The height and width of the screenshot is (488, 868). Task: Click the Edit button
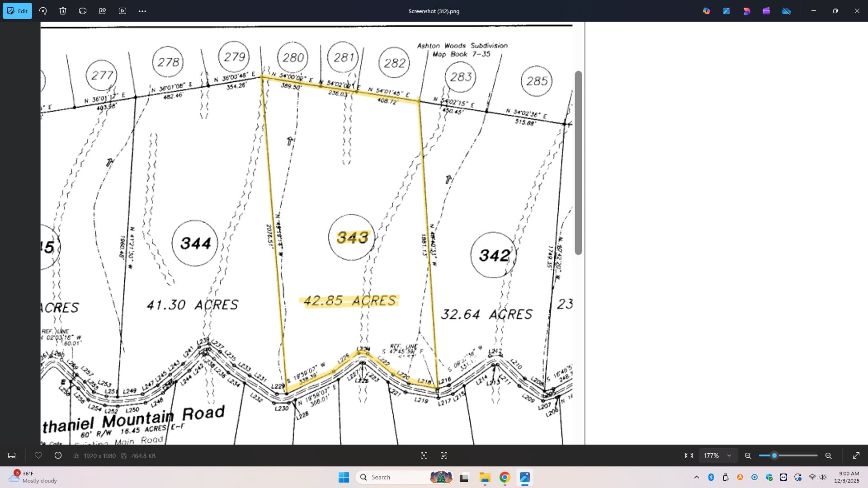tap(17, 11)
